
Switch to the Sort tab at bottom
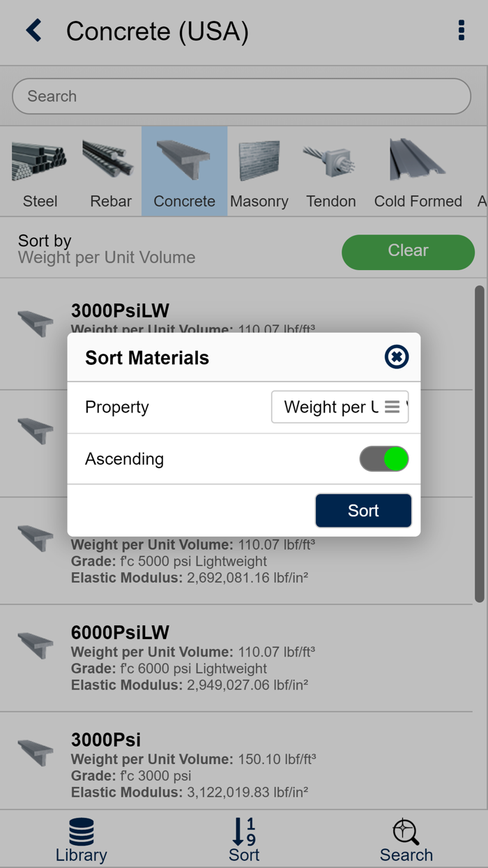(x=244, y=839)
